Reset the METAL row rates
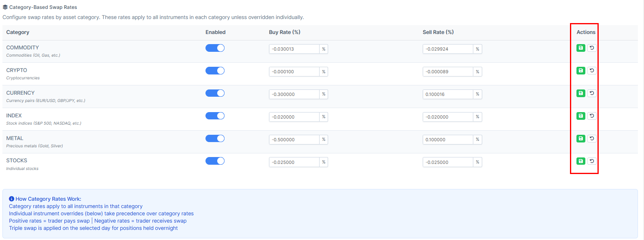The height and width of the screenshot is (240, 644). coord(592,138)
